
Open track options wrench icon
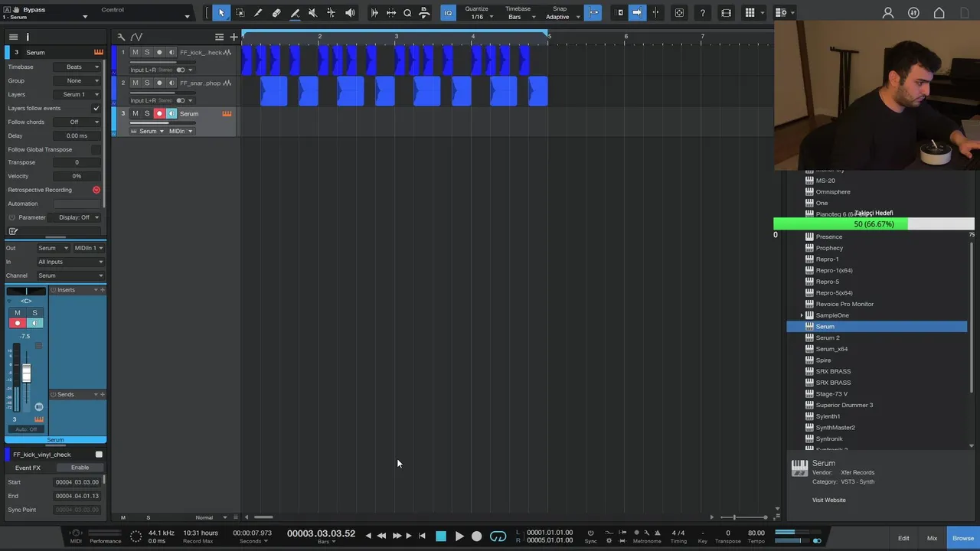[x=121, y=37]
